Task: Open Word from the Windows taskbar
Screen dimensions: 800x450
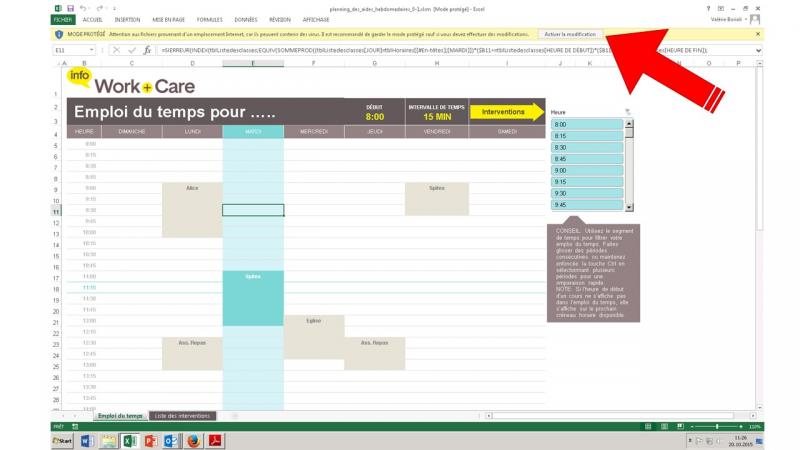Action: pos(85,440)
